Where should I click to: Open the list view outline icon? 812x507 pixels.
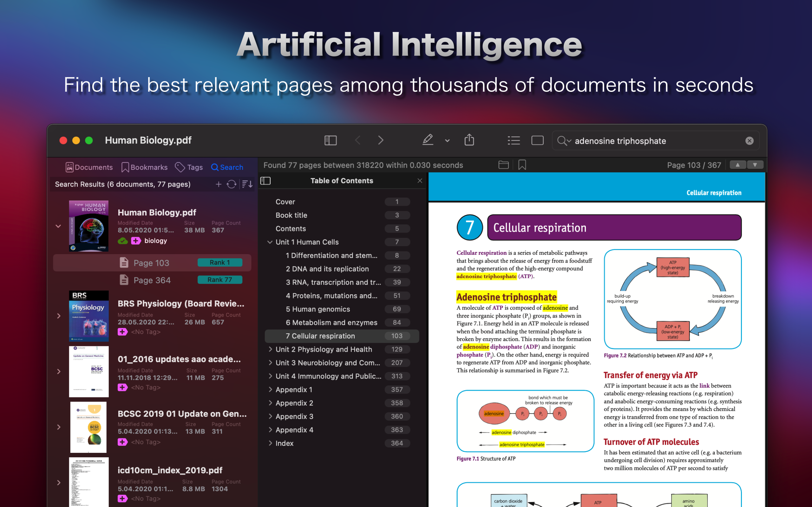[514, 140]
